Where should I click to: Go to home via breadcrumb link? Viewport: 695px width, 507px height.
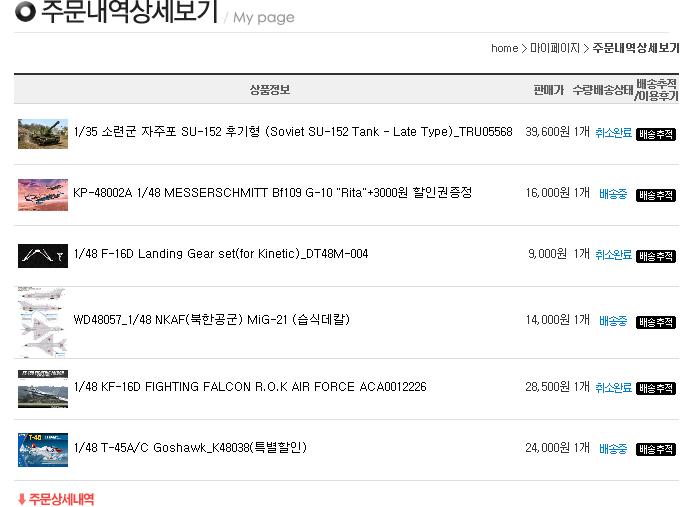[x=504, y=48]
